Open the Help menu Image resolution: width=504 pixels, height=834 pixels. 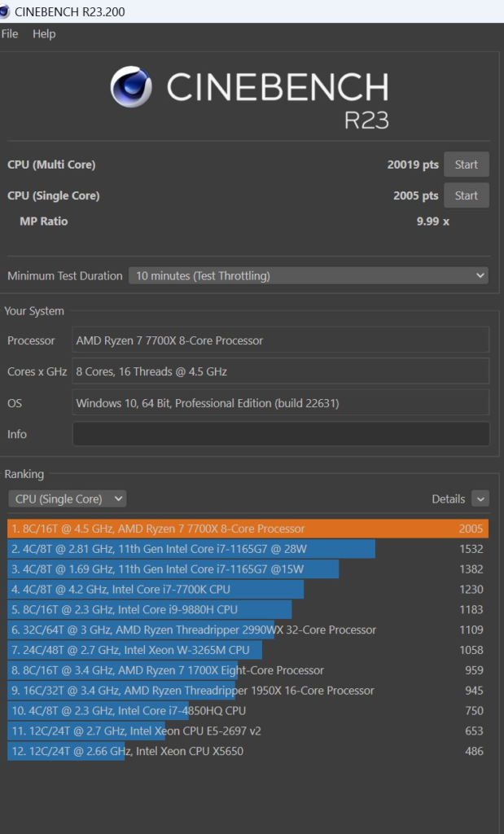click(44, 34)
